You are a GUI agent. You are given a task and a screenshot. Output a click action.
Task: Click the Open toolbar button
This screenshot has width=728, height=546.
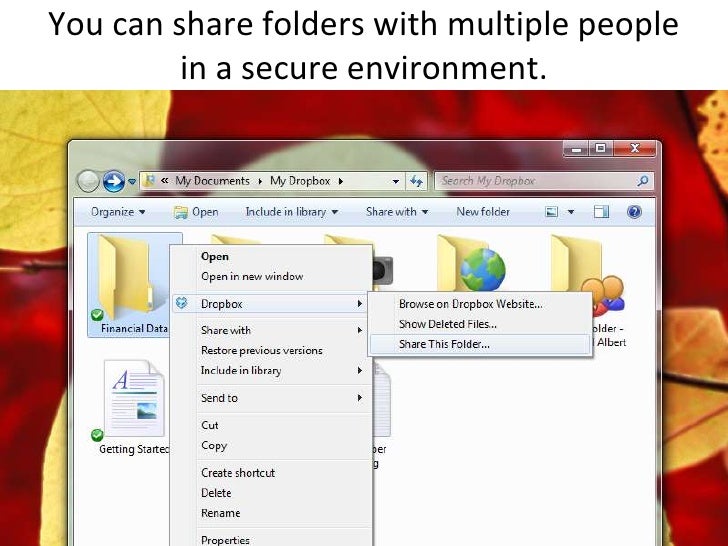[x=195, y=212]
